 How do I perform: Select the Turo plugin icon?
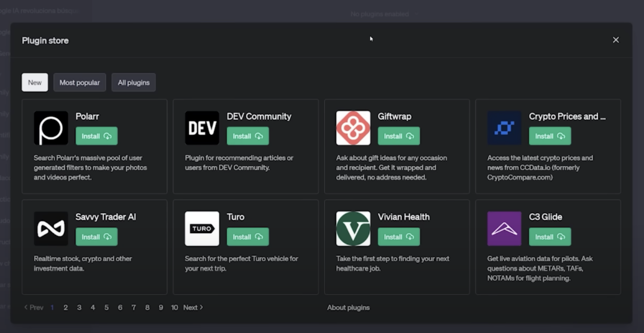tap(202, 229)
